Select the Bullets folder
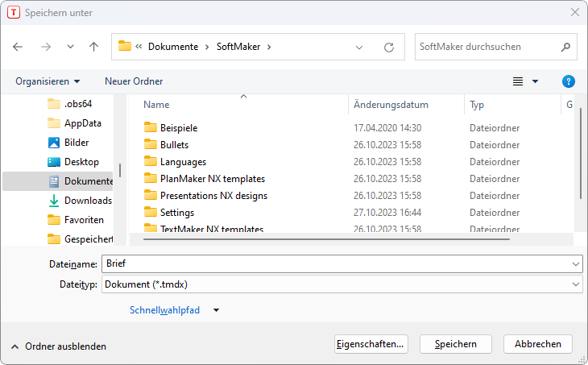Viewport: 588px width, 365px height. (x=174, y=145)
